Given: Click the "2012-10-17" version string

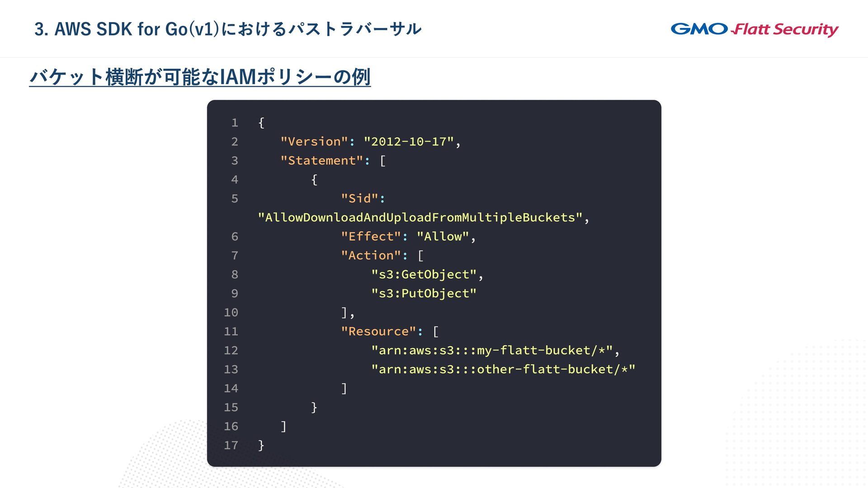Looking at the screenshot, I should [x=409, y=141].
